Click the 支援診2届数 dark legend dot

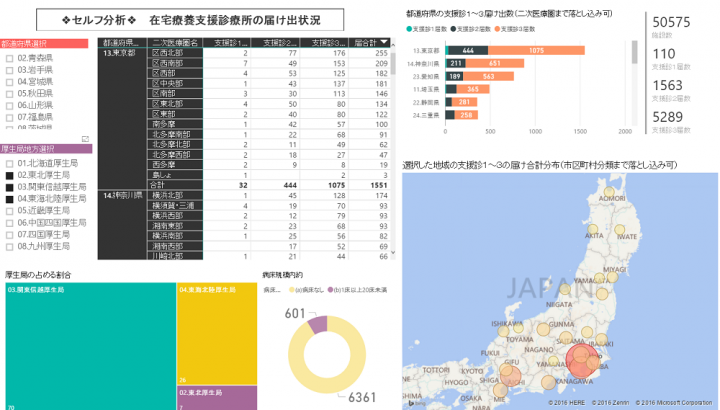click(x=455, y=29)
